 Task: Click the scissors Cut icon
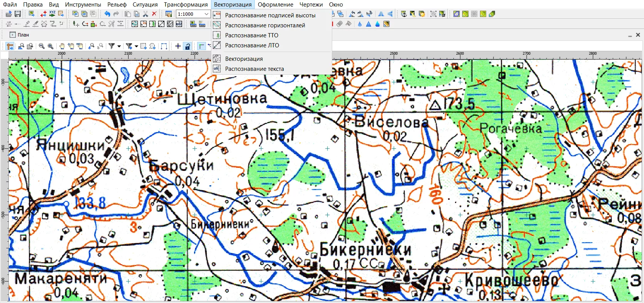pyautogui.click(x=146, y=14)
